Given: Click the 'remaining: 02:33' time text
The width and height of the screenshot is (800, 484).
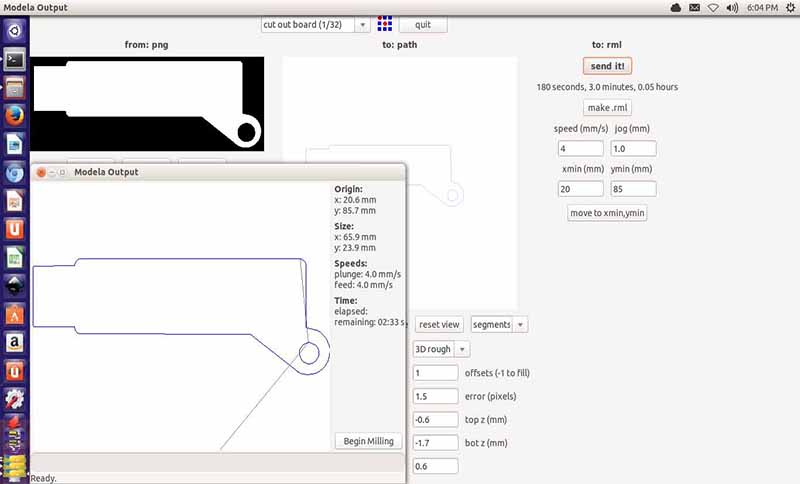Looking at the screenshot, I should (x=370, y=322).
